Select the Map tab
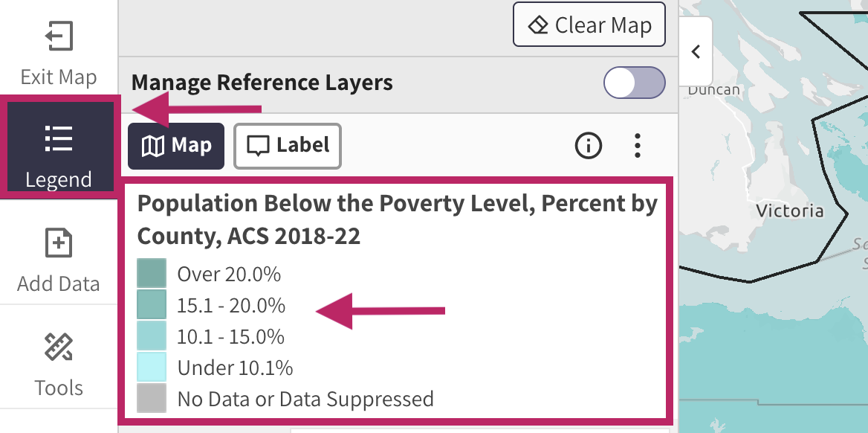868x433 pixels. (x=176, y=146)
